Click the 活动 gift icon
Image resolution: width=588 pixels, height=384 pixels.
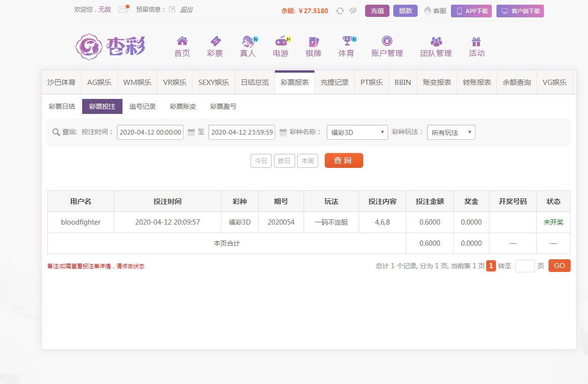(x=476, y=41)
